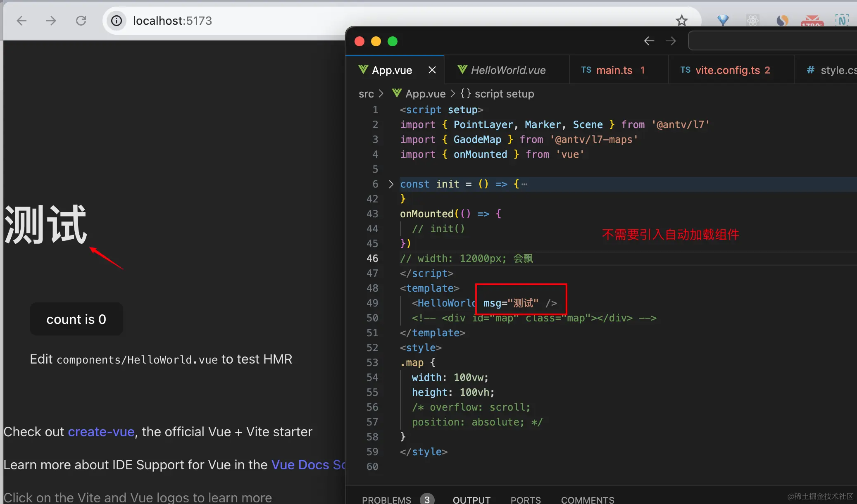Click the site info icon in address bar
The image size is (857, 504).
click(117, 21)
